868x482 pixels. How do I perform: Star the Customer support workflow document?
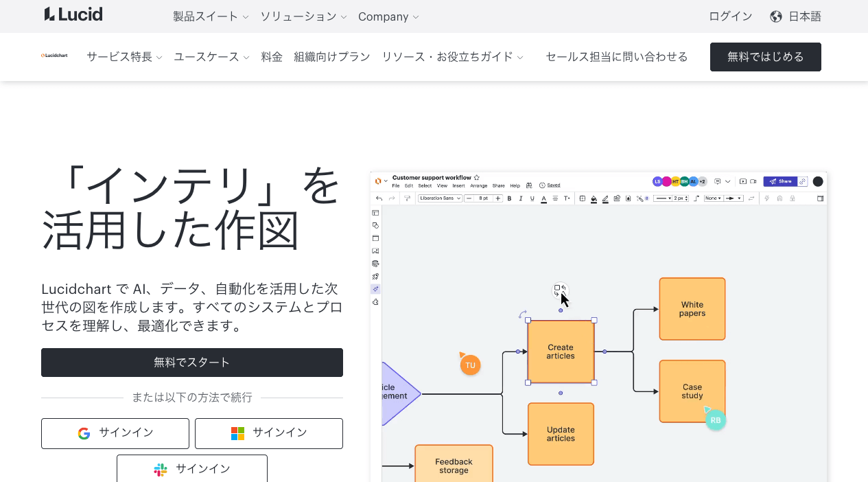coord(476,178)
